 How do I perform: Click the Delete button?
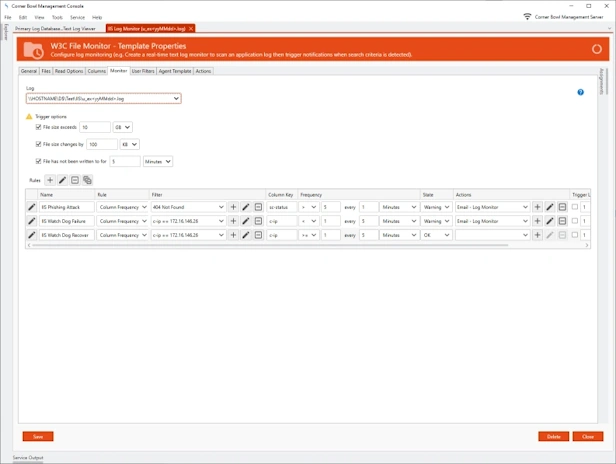(553, 436)
